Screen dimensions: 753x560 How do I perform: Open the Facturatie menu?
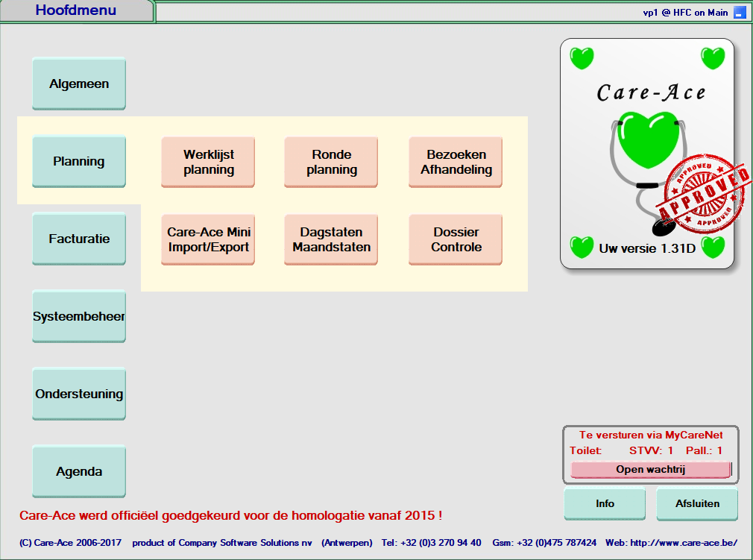(x=79, y=239)
